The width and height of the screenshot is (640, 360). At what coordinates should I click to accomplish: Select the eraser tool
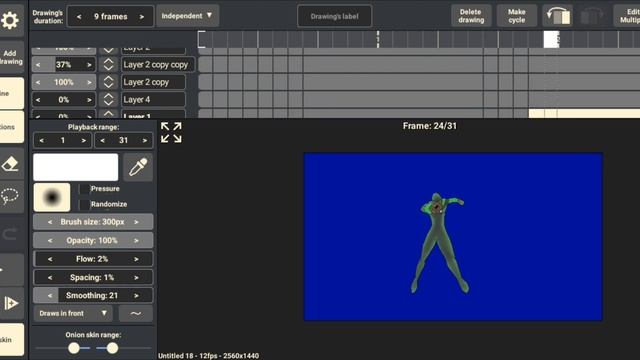tap(10, 164)
